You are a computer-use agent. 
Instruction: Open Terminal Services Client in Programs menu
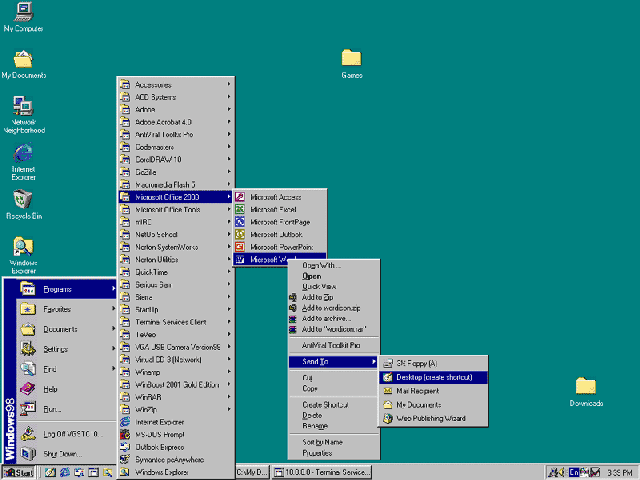[x=176, y=322]
